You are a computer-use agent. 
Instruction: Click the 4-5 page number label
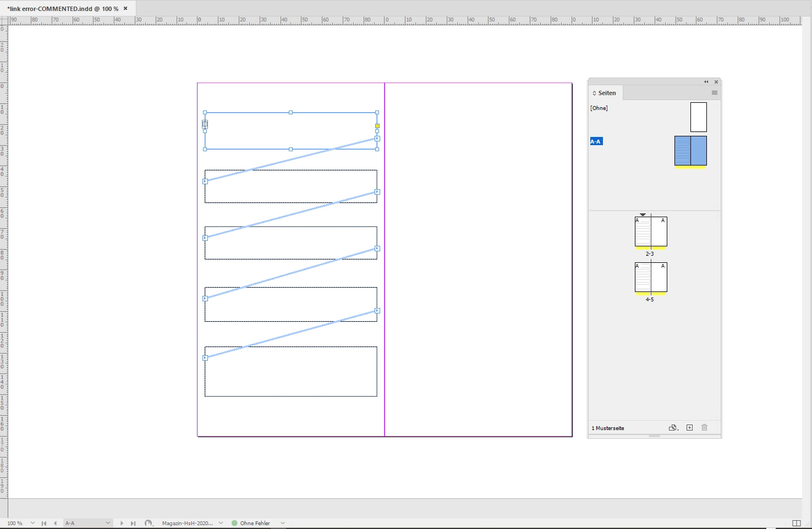[x=650, y=300]
